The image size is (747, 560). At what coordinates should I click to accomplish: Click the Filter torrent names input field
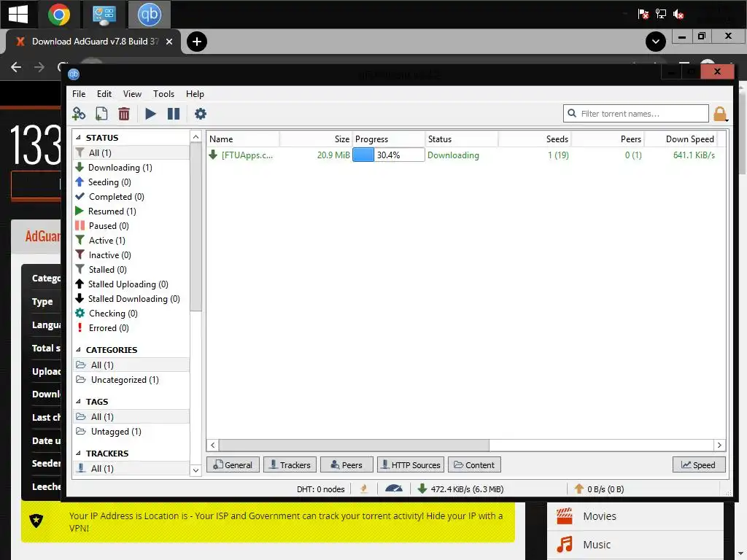tap(636, 113)
